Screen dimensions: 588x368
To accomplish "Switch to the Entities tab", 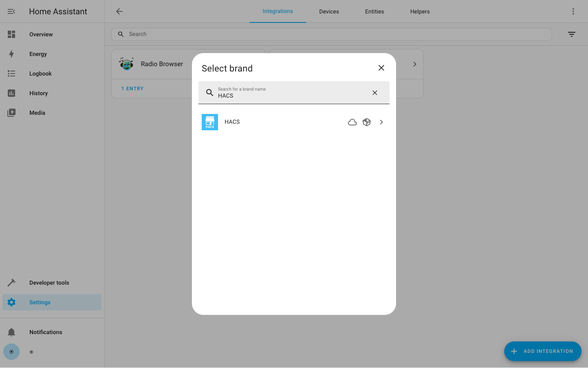I will point(374,11).
